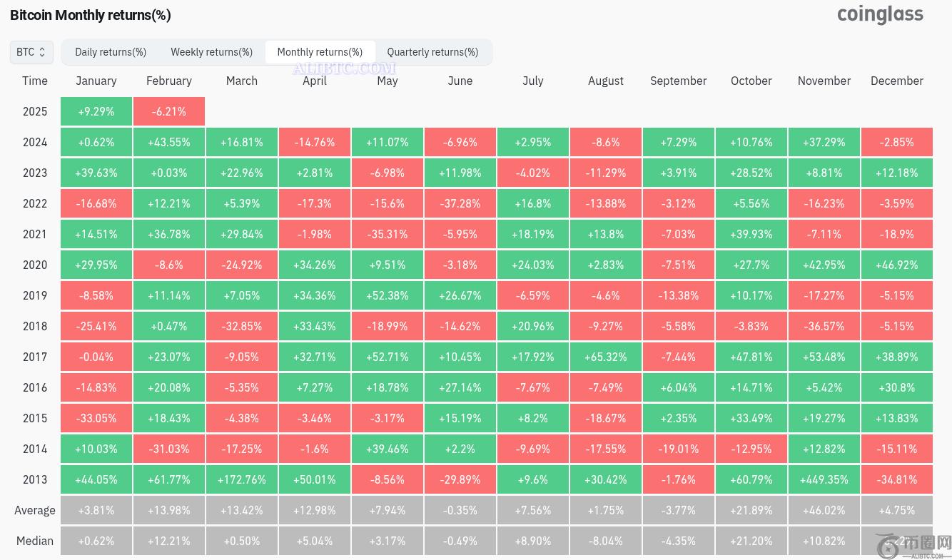Switch to Weekly returns(%) tab
Viewport: 952px width, 560px height.
tap(211, 52)
